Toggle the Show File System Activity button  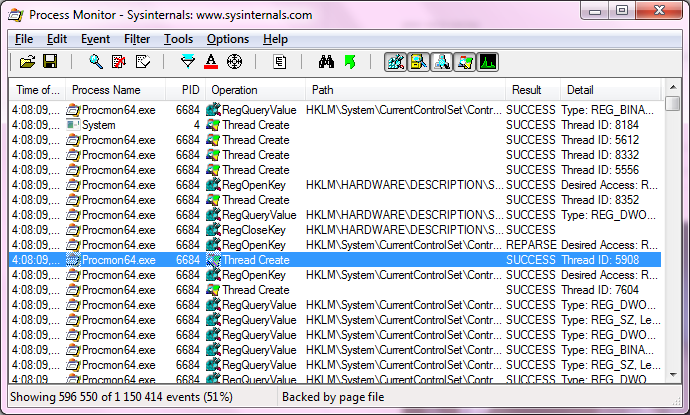coord(418,62)
